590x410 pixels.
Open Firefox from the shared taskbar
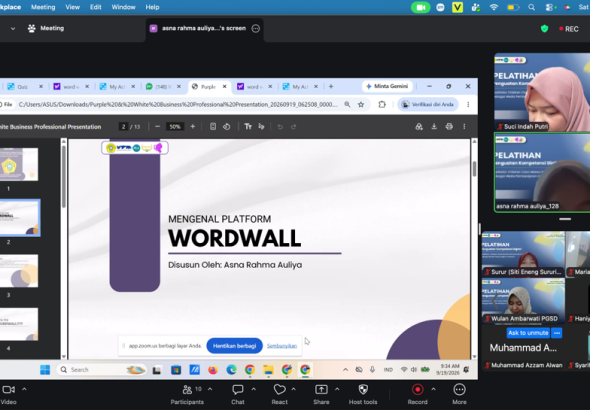pyautogui.click(x=213, y=370)
